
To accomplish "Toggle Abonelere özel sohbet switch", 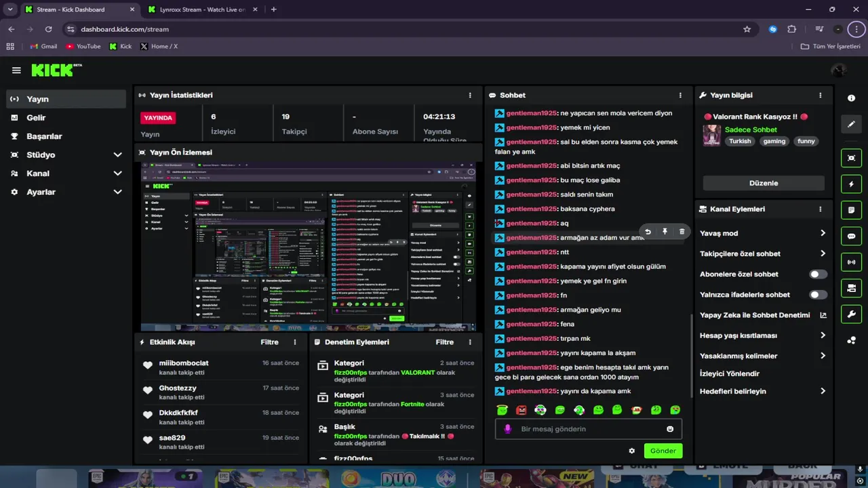I will click(818, 274).
